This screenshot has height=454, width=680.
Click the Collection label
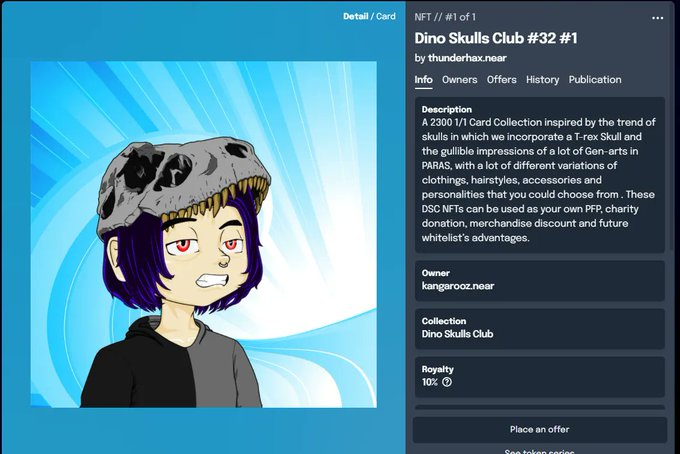point(444,321)
